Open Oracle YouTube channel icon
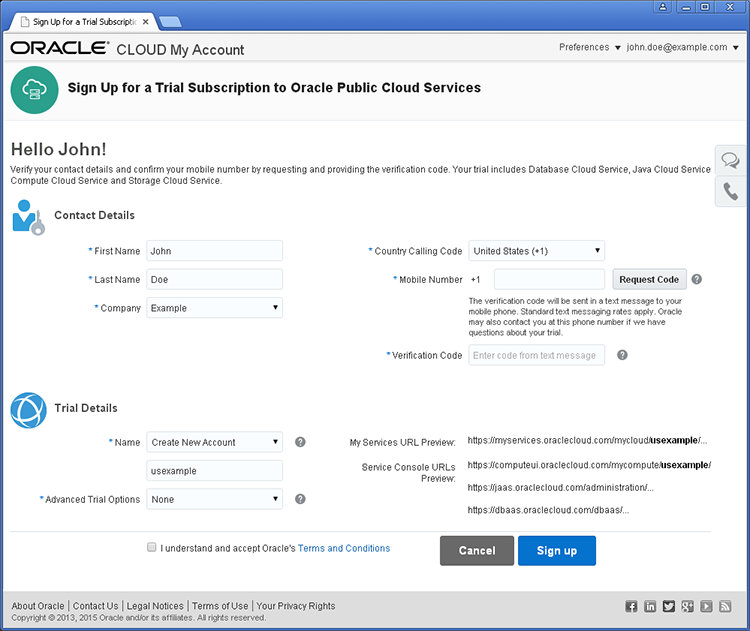The width and height of the screenshot is (750, 631). [x=706, y=607]
